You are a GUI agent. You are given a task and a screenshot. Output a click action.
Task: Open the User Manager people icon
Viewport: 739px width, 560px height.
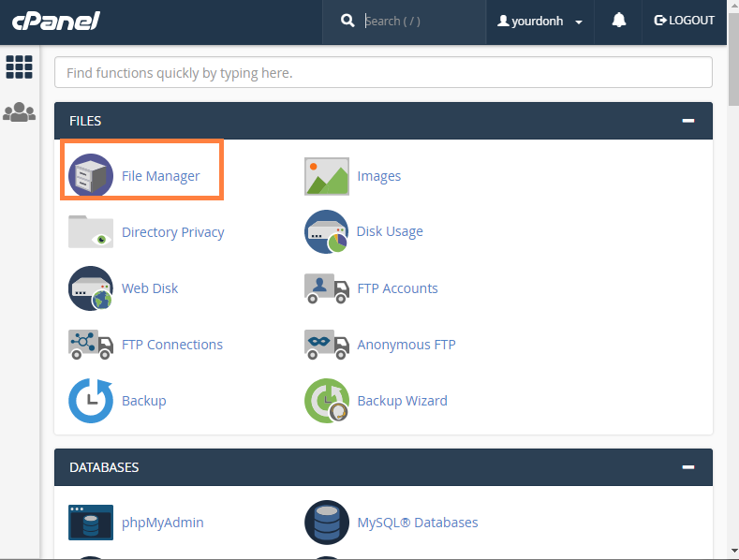pos(20,112)
